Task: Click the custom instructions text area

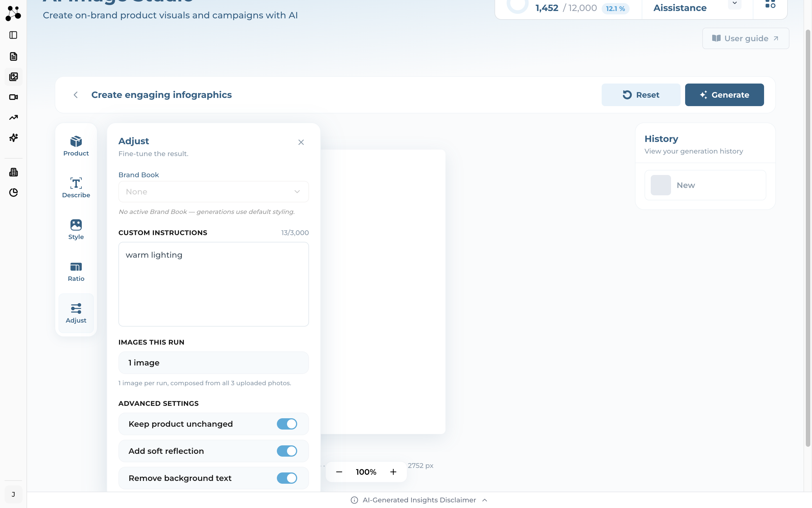Action: 213,284
